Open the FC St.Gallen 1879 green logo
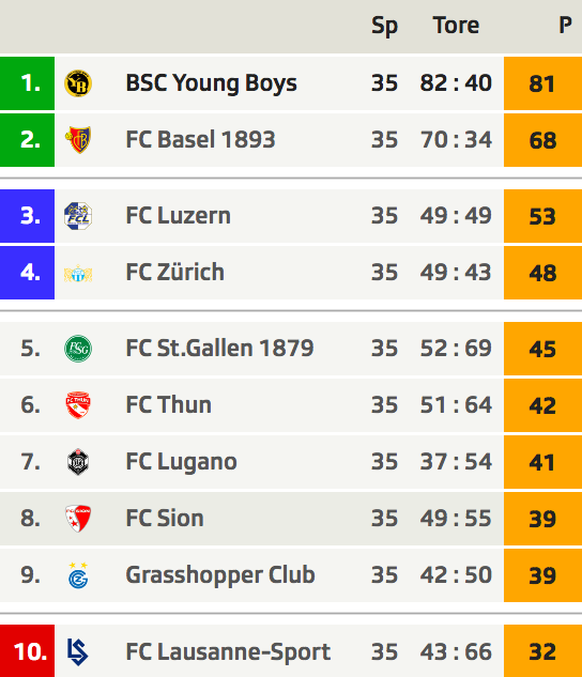This screenshot has width=582, height=677. pos(78,348)
